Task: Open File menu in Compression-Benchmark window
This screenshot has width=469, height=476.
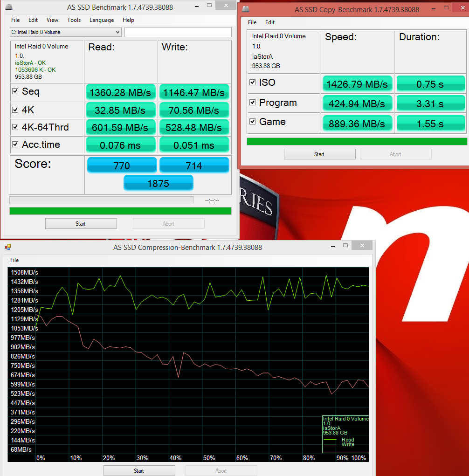Action: (x=14, y=260)
